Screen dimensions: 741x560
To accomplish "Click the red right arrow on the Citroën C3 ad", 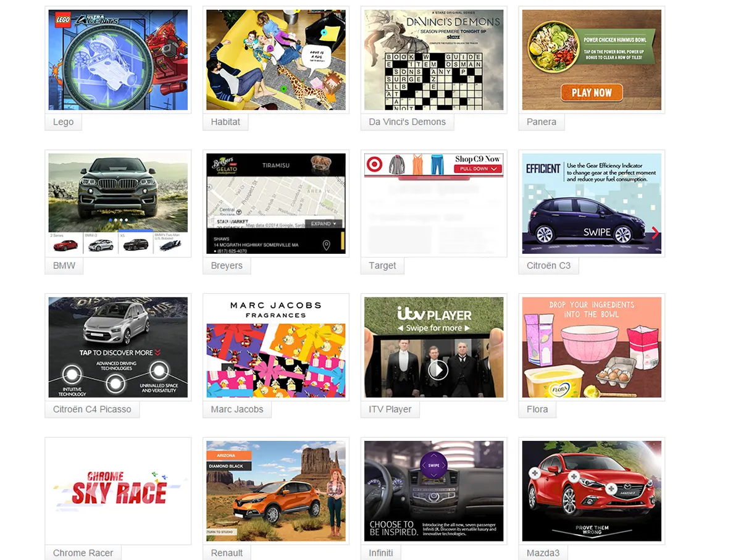I will [x=655, y=233].
